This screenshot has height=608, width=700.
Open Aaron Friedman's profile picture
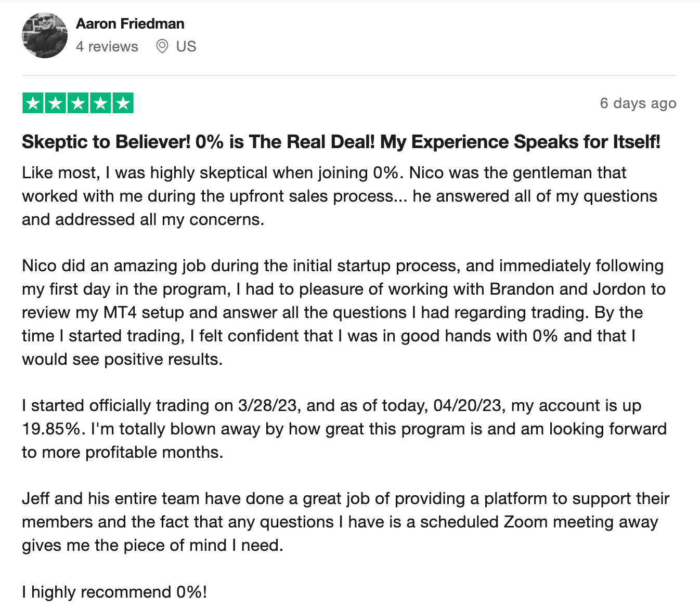45,35
